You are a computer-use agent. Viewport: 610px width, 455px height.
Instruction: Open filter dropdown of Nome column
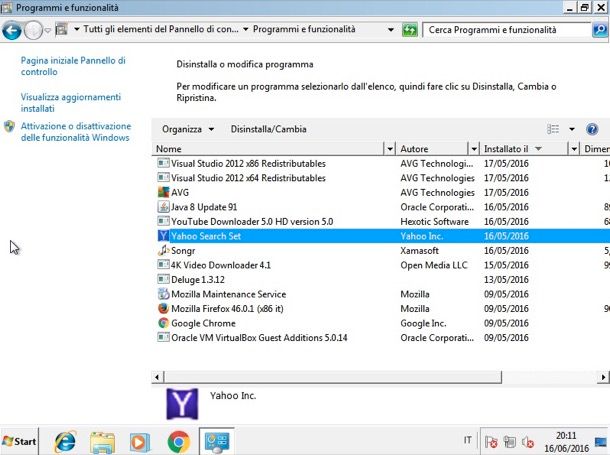click(x=389, y=149)
